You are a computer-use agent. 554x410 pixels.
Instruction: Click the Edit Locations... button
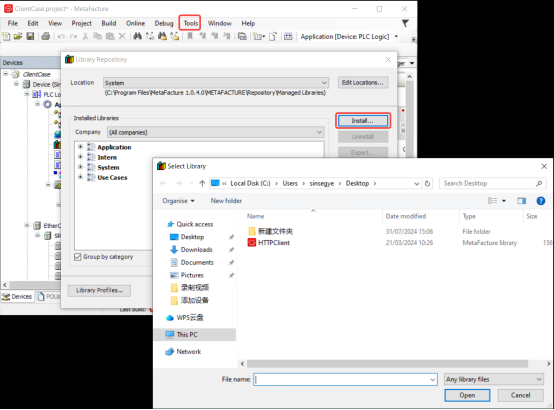click(363, 82)
